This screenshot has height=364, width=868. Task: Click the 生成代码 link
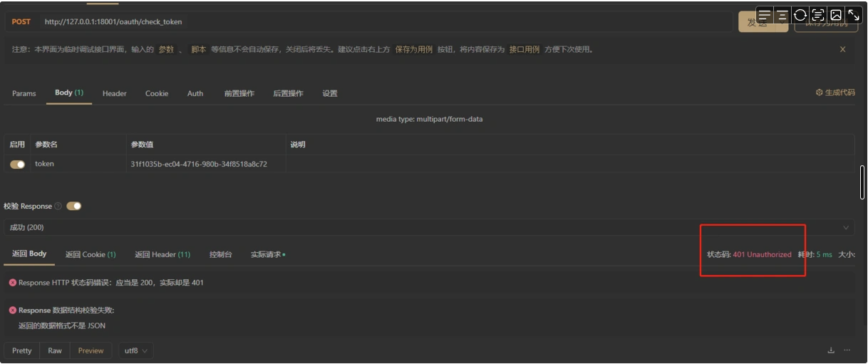pos(840,93)
